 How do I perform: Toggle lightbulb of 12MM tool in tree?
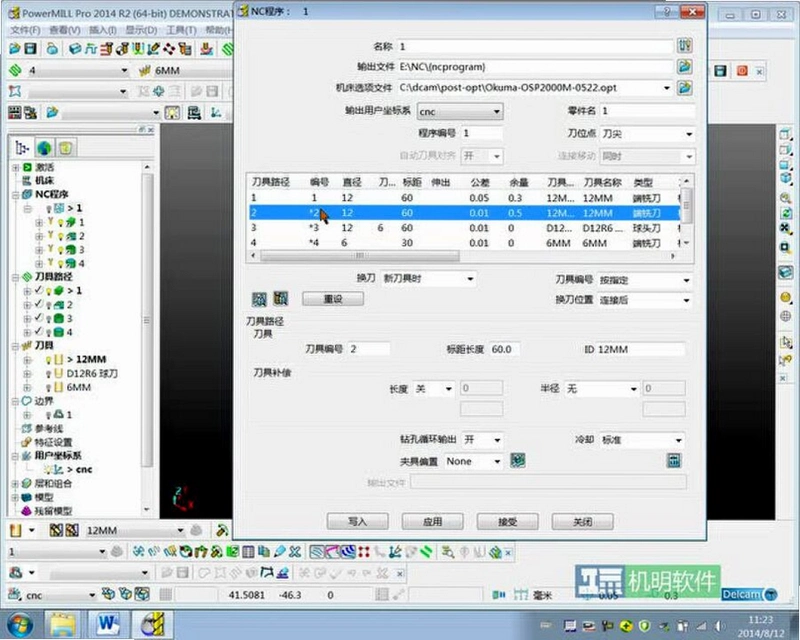(x=49, y=360)
